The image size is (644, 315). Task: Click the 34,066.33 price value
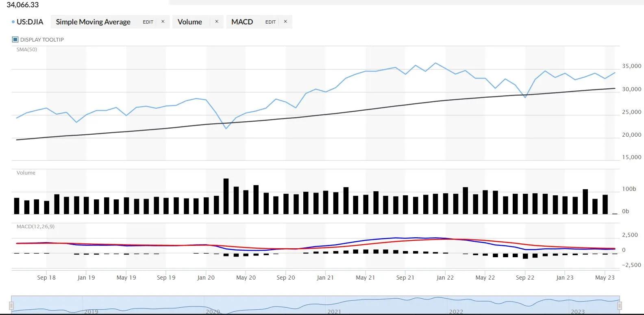pyautogui.click(x=23, y=5)
